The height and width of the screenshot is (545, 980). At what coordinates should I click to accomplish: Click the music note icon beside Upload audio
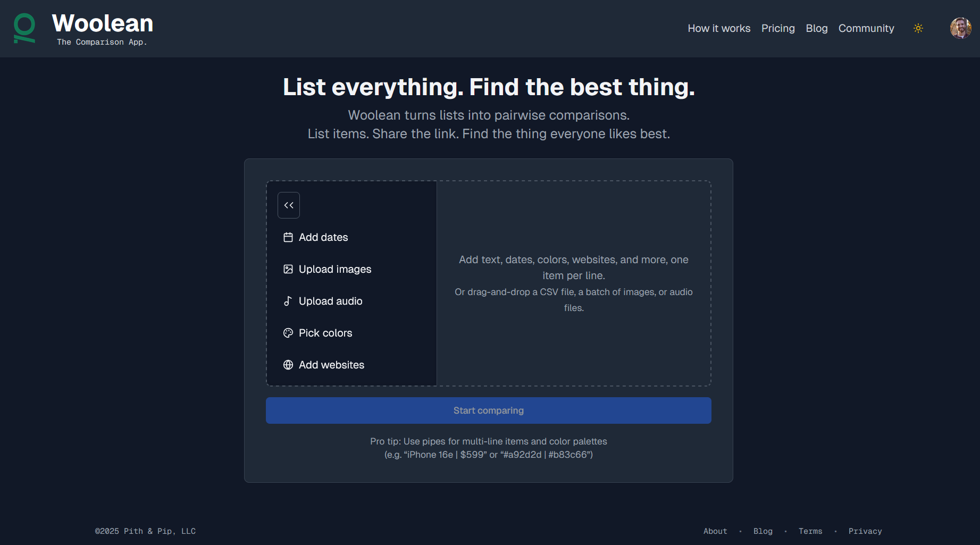coord(288,301)
